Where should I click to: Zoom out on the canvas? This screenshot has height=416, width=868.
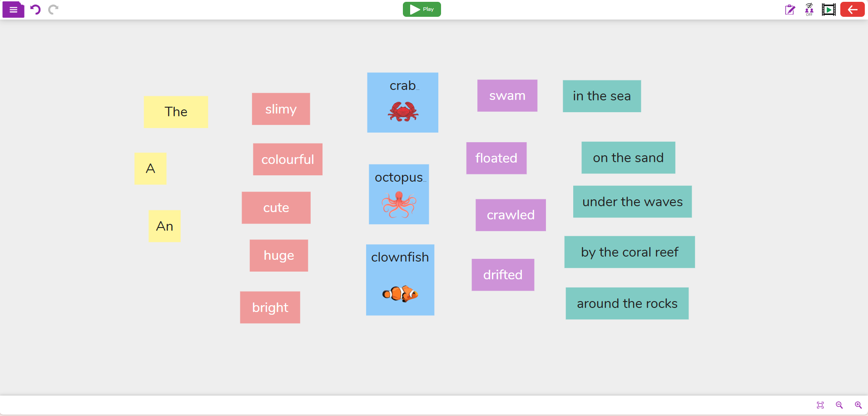(840, 405)
